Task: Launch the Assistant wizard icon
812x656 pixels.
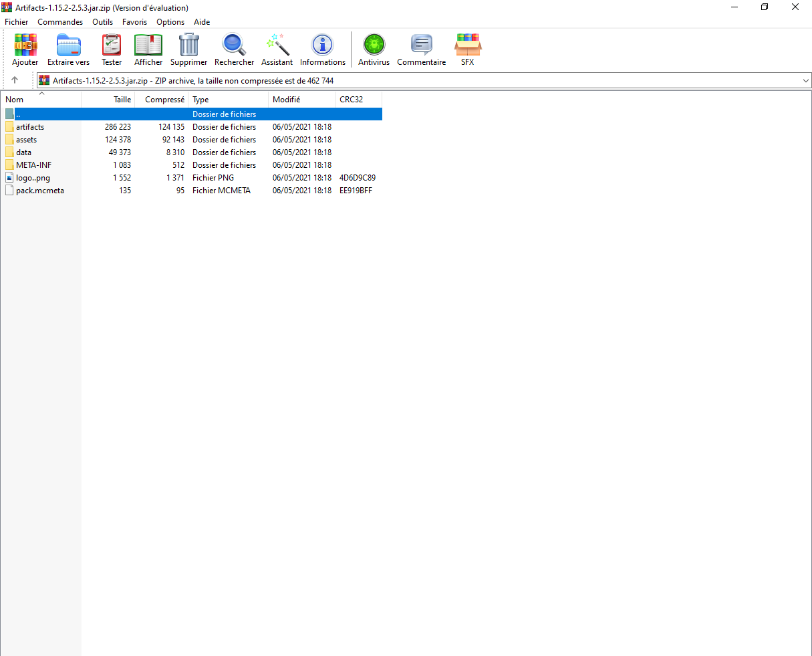Action: coord(277,45)
